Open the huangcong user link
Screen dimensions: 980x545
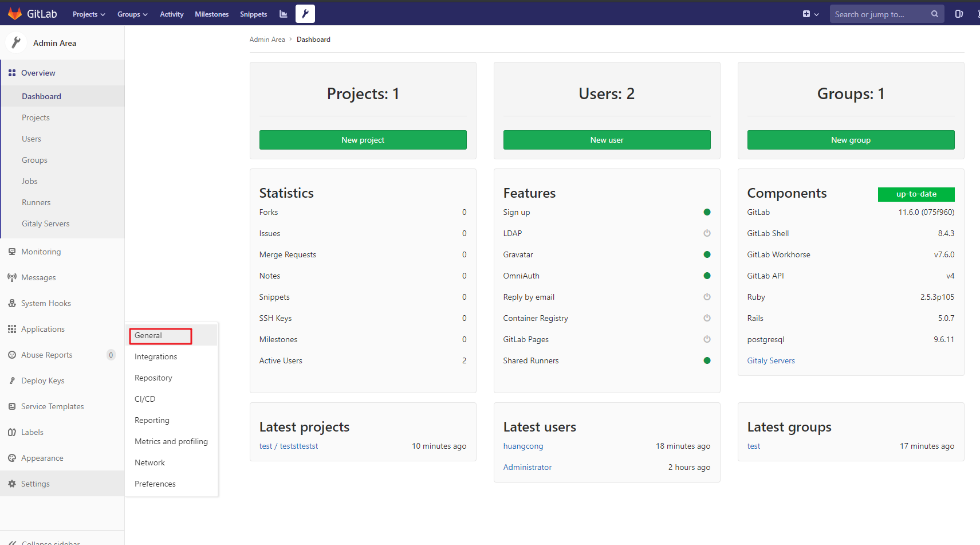(x=523, y=446)
